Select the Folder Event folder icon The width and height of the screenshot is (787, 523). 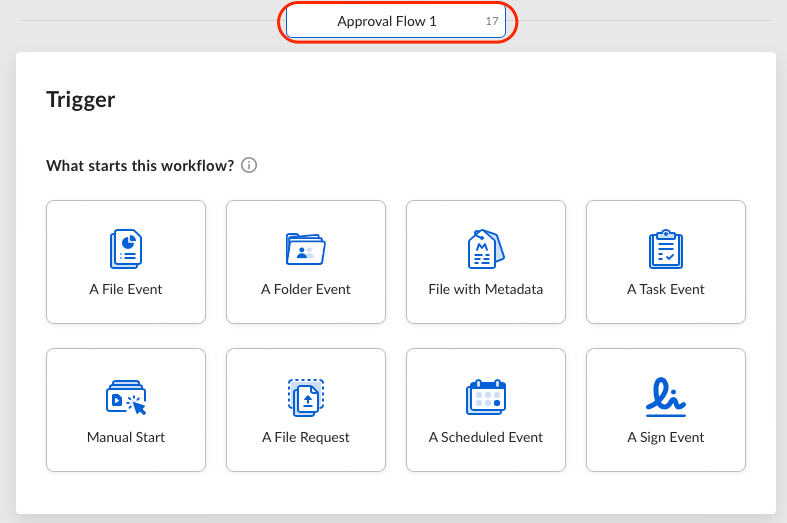[x=306, y=249]
